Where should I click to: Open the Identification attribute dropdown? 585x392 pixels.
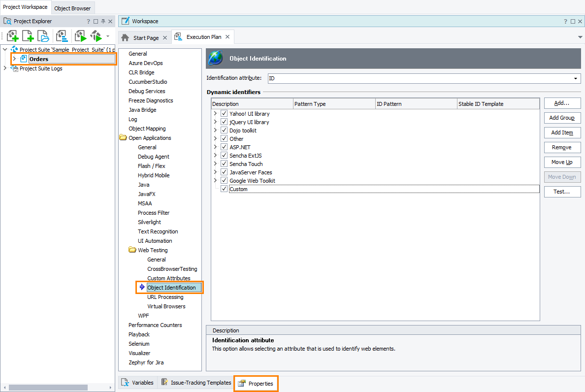pyautogui.click(x=576, y=78)
